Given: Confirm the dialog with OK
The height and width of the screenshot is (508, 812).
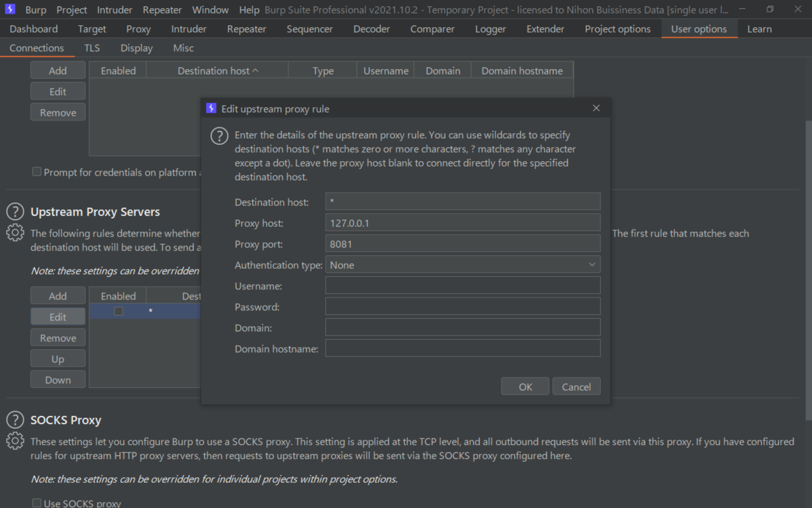Looking at the screenshot, I should coord(525,387).
